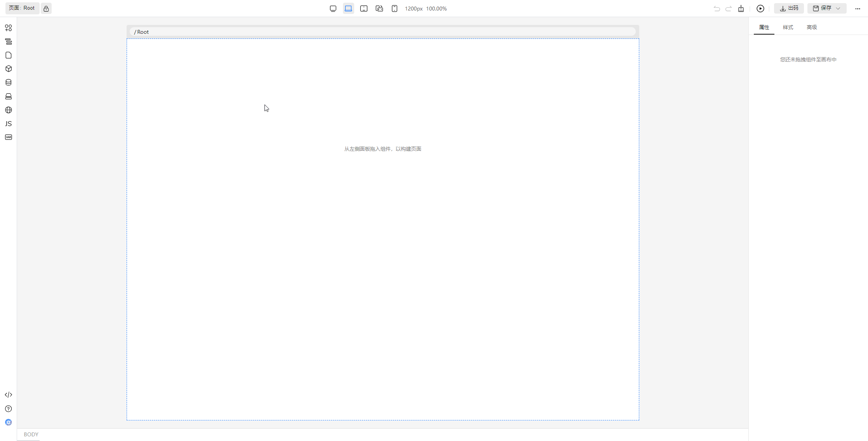Click the clear canvas broom icon
This screenshot has height=441, width=868.
point(741,9)
